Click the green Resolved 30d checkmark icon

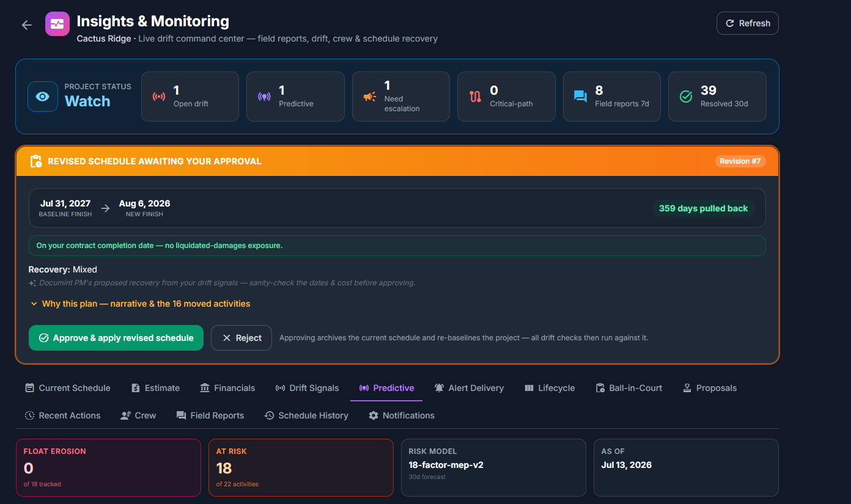686,97
